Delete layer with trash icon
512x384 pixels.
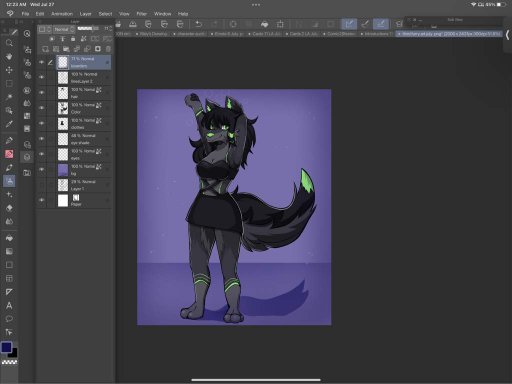click(x=108, y=49)
